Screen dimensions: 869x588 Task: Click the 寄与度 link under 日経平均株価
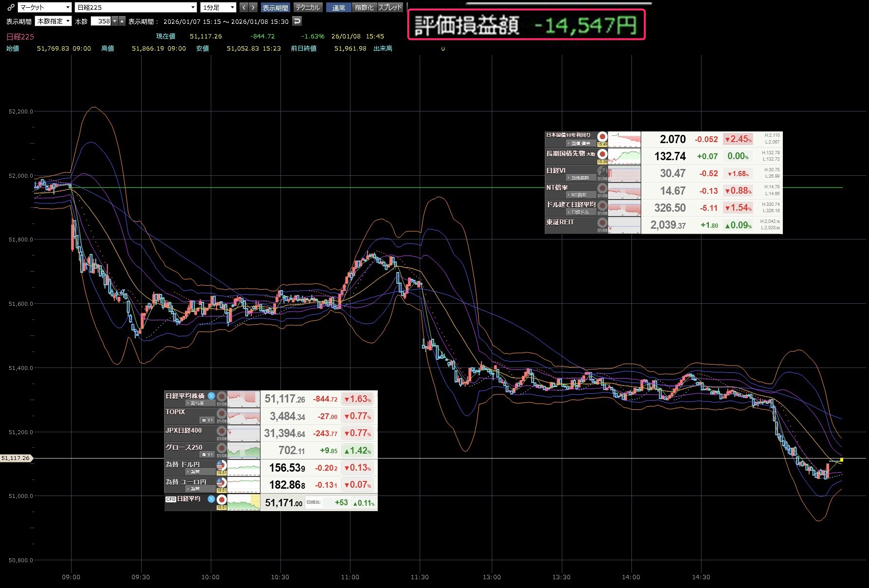[197, 403]
